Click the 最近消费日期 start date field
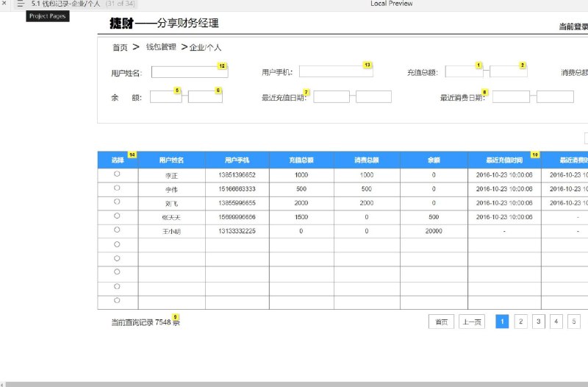This screenshot has height=387, width=588. coord(511,97)
